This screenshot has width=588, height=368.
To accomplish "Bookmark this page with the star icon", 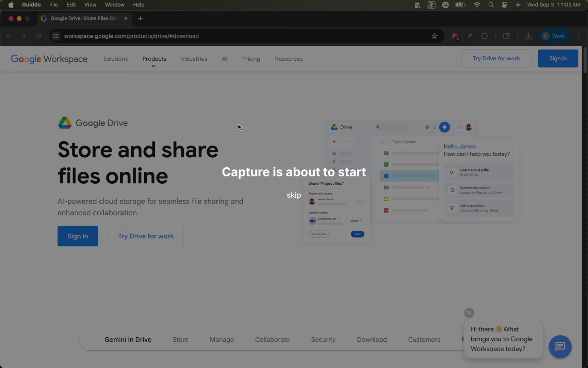I will 434,36.
